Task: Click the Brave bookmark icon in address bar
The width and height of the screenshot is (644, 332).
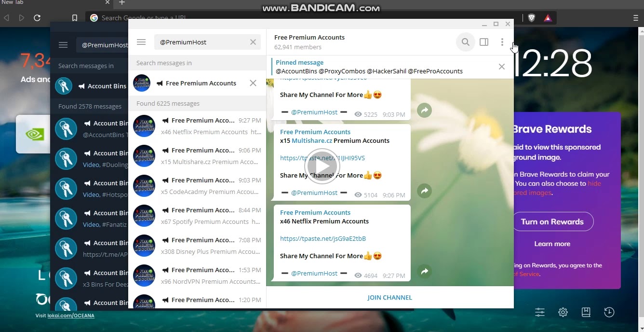Action: click(x=74, y=18)
